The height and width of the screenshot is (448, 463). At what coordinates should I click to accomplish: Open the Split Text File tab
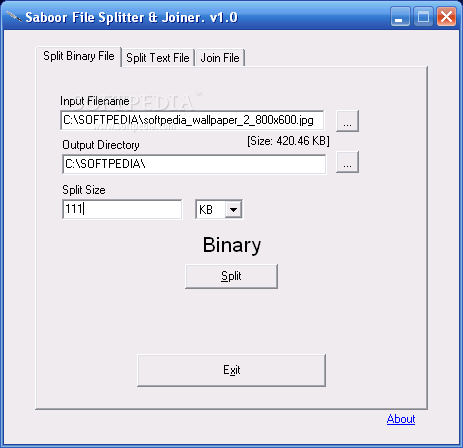158,58
